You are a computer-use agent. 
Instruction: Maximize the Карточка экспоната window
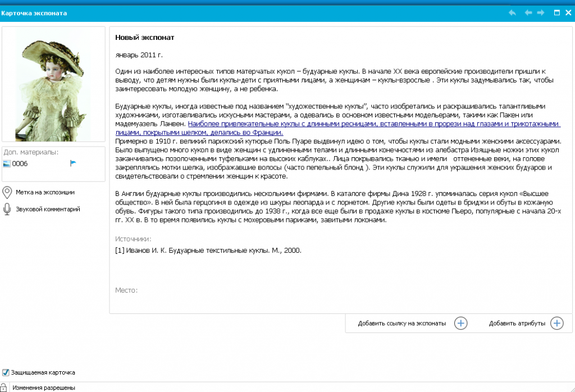[x=556, y=13]
